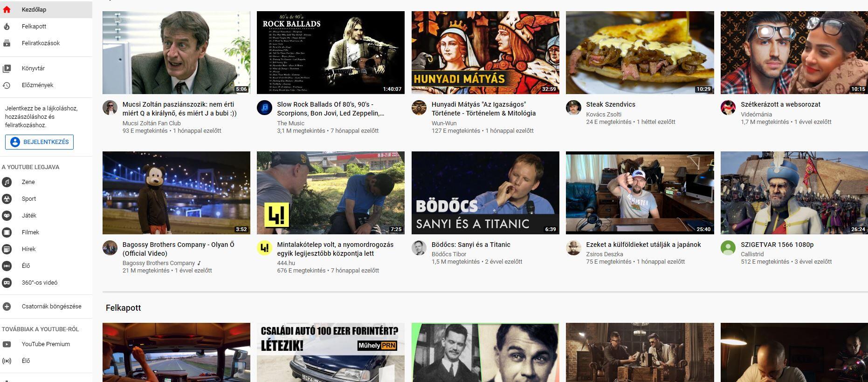
Task: Select the Zene music category icon
Action: click(7, 182)
